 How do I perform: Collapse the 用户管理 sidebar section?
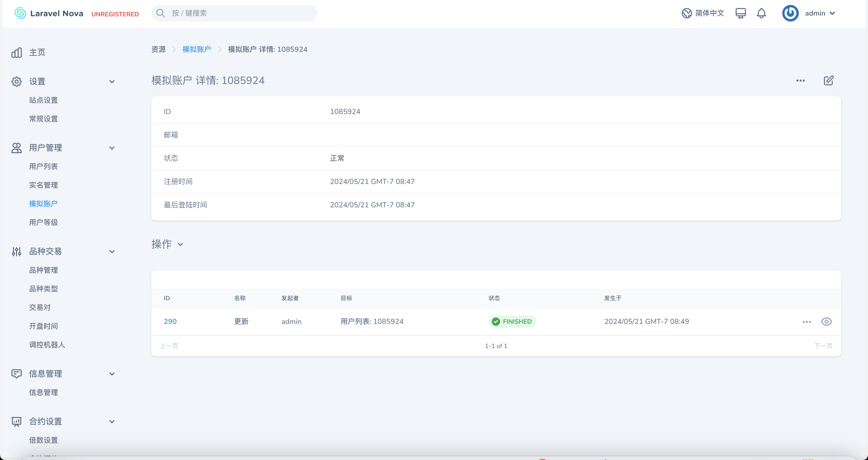112,148
